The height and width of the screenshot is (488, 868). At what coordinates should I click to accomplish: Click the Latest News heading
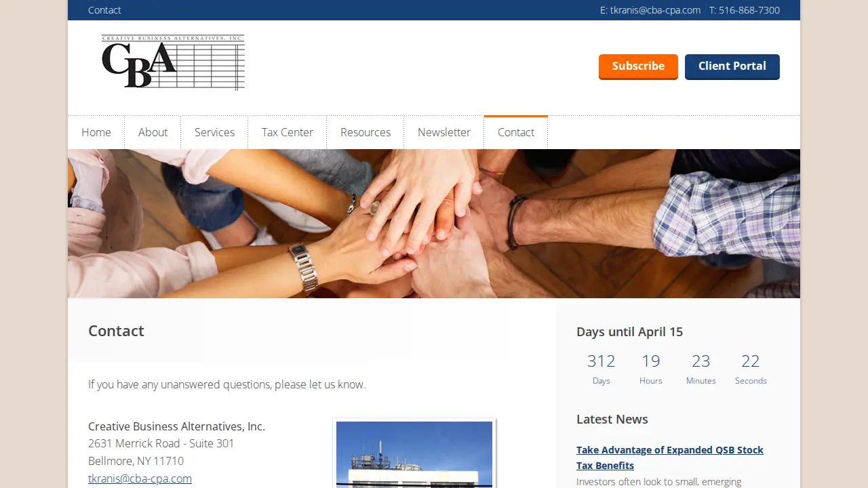coord(612,419)
